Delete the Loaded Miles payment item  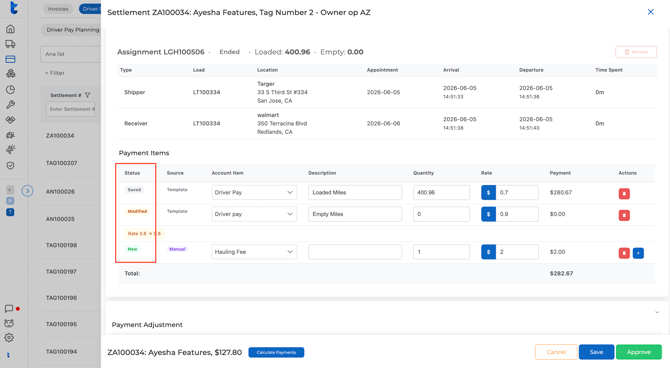[x=624, y=194]
